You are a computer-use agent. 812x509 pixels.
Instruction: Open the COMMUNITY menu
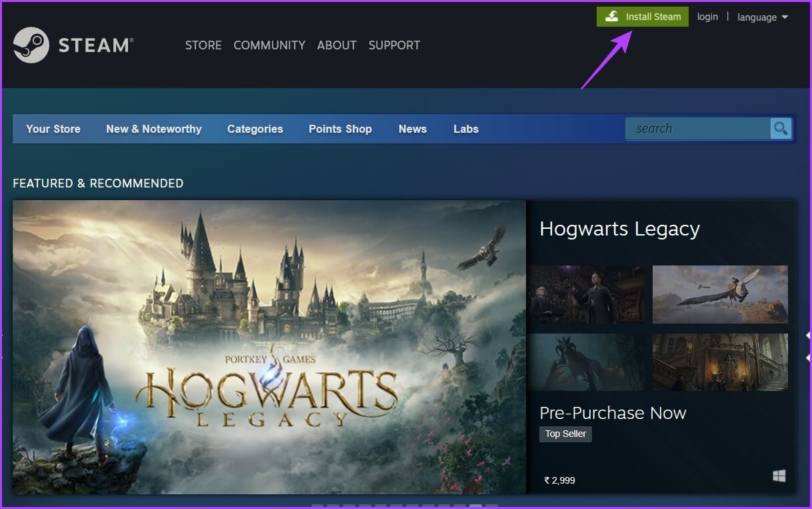tap(269, 45)
